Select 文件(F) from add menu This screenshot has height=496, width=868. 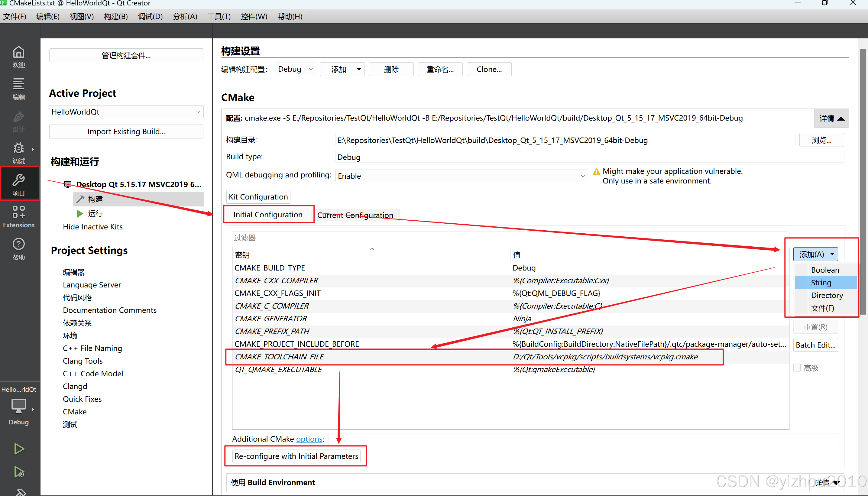[x=825, y=308]
